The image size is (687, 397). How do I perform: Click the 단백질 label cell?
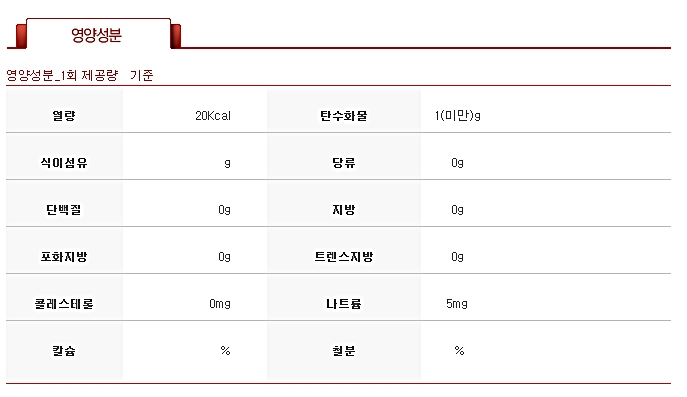click(64, 204)
